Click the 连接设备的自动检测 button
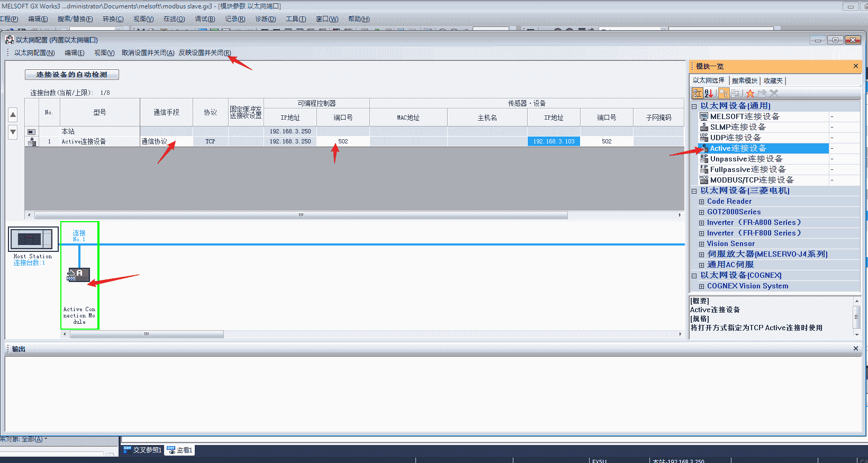The height and width of the screenshot is (463, 868). [71, 75]
